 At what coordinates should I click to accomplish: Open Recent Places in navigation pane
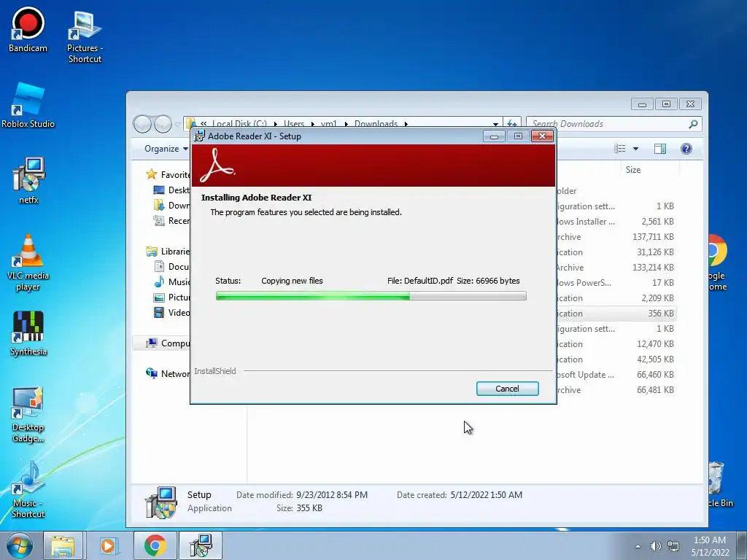click(171, 220)
